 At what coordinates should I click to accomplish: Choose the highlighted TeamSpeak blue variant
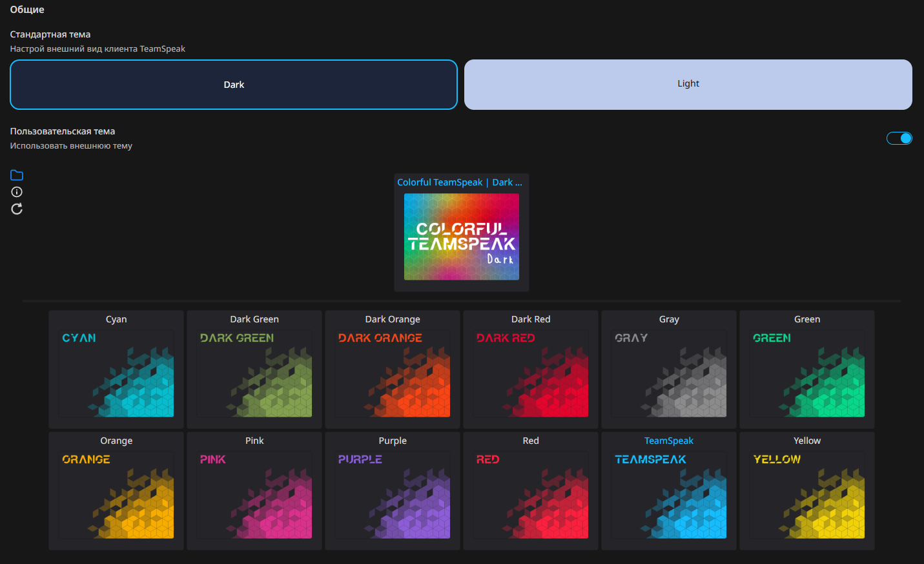[x=669, y=491]
